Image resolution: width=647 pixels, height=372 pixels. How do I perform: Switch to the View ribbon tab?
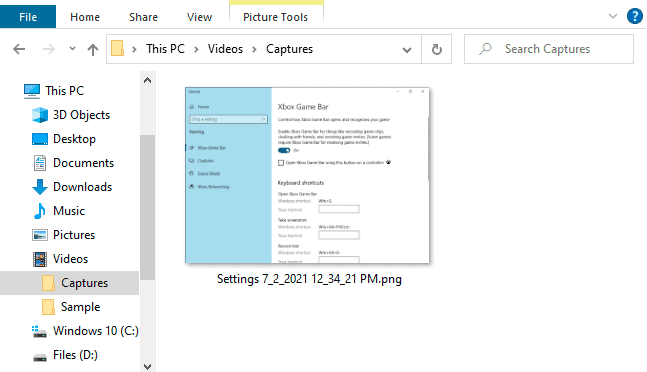(x=199, y=17)
